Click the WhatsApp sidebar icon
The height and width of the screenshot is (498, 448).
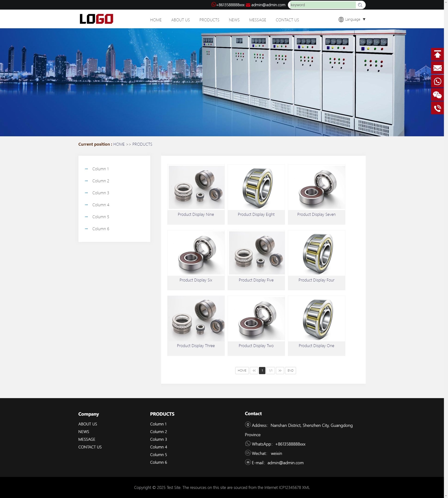pyautogui.click(x=437, y=81)
